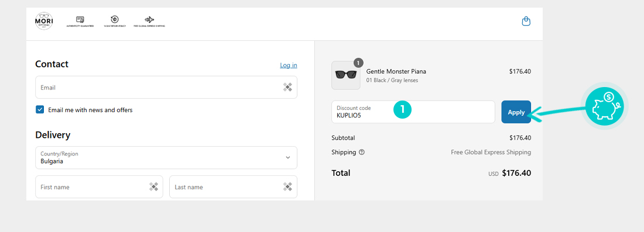Click the blue Apply discount button
The height and width of the screenshot is (232, 644).
point(516,112)
